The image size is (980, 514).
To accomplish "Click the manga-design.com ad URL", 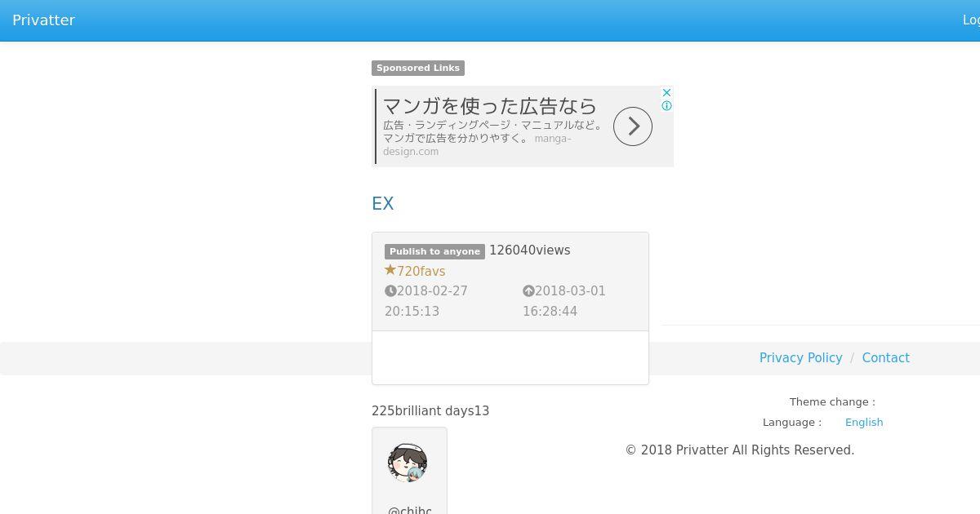I will [x=477, y=145].
